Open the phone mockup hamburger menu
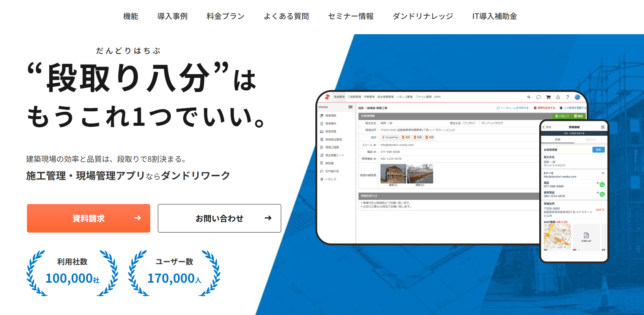 pos(603,127)
